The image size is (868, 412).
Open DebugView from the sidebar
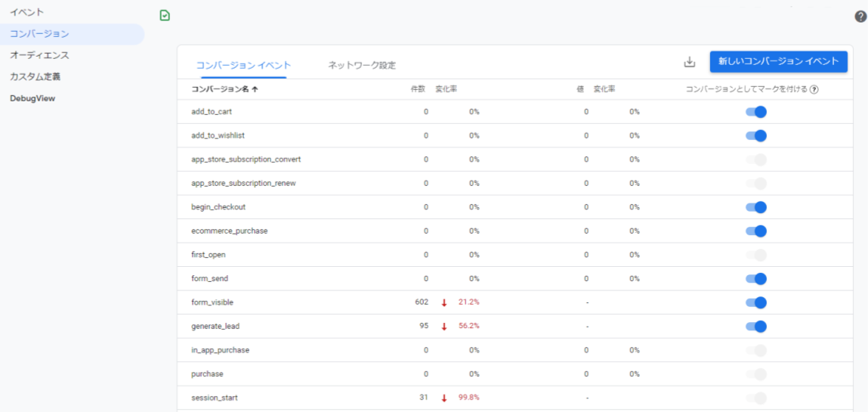coord(32,98)
